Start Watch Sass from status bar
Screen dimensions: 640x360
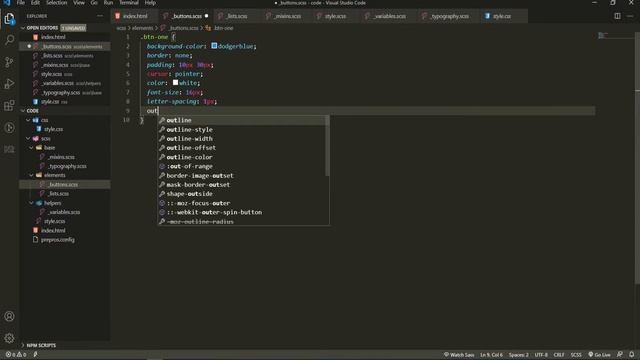[x=459, y=355]
